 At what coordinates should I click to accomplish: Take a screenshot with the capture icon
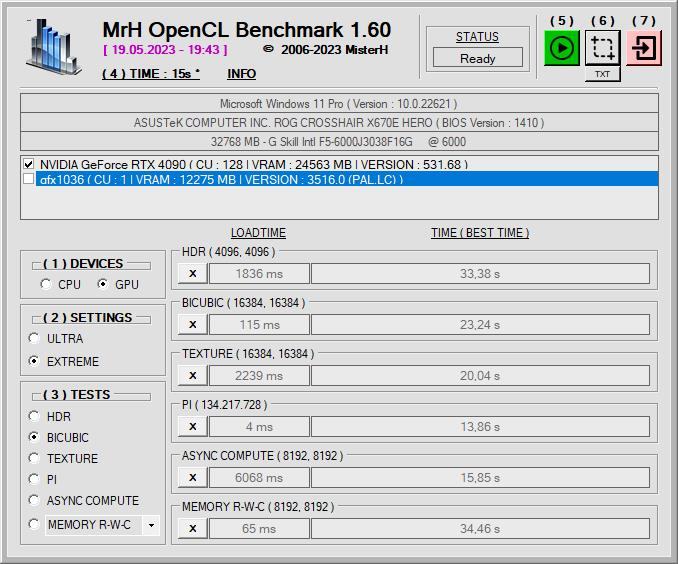[602, 48]
